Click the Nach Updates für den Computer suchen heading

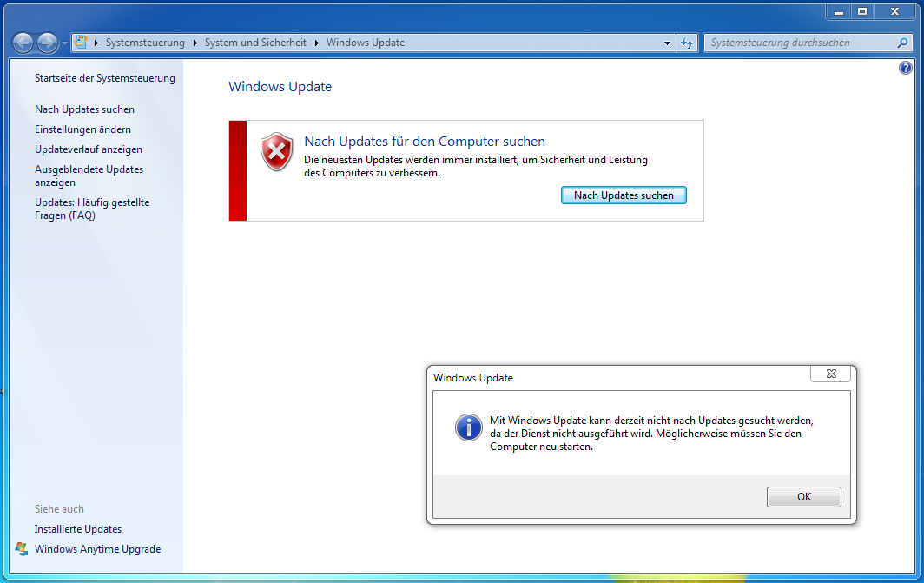coord(425,142)
